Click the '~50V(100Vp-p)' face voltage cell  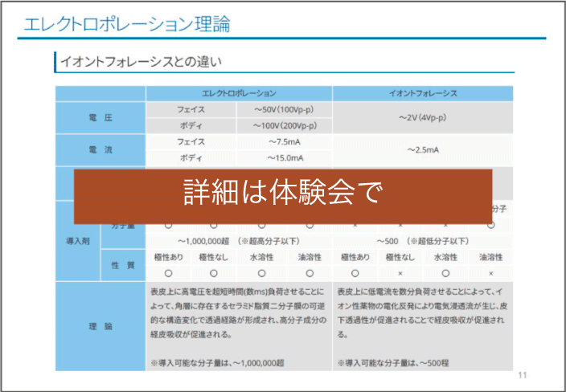tap(284, 109)
